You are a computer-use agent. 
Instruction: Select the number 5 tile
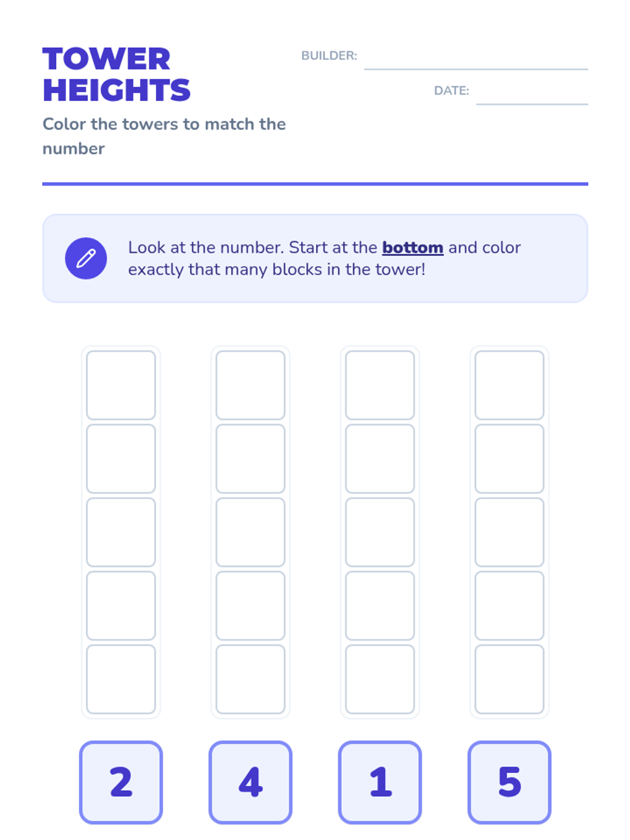pos(509,782)
